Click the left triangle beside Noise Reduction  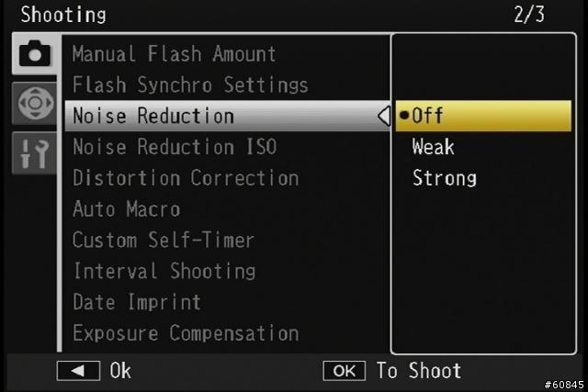click(x=384, y=116)
